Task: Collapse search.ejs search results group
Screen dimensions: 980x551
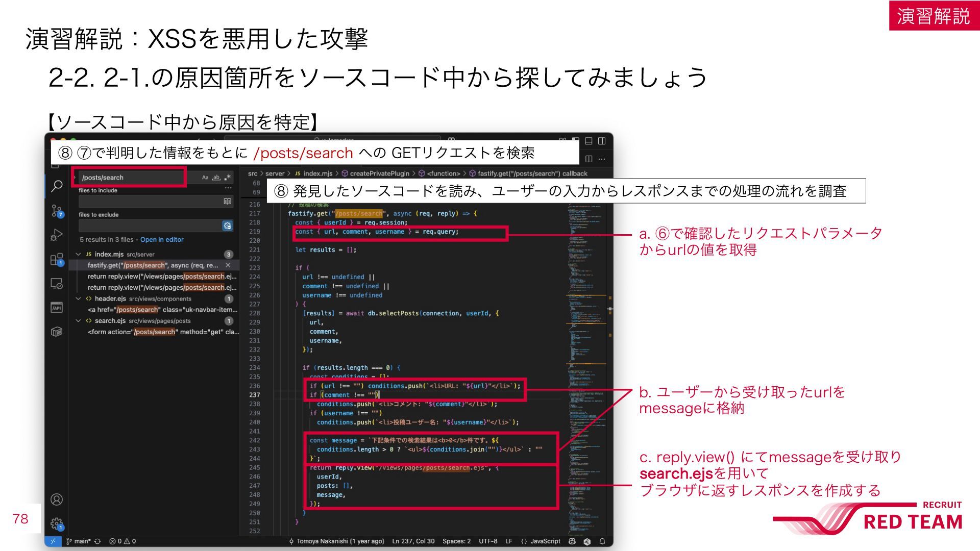Action: 78,321
